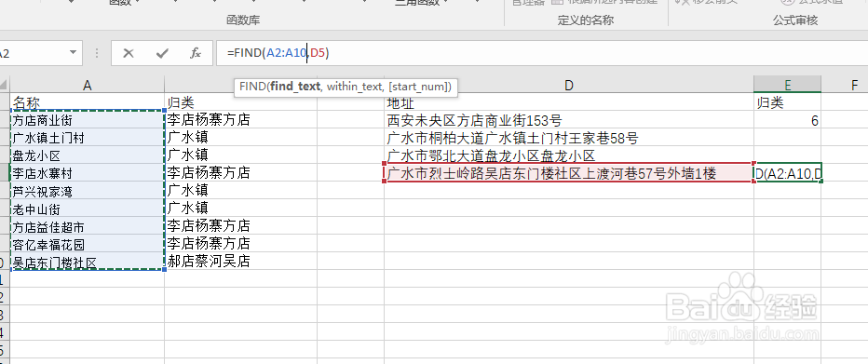Select column E cell showing 6
The height and width of the screenshot is (364, 868).
[787, 120]
